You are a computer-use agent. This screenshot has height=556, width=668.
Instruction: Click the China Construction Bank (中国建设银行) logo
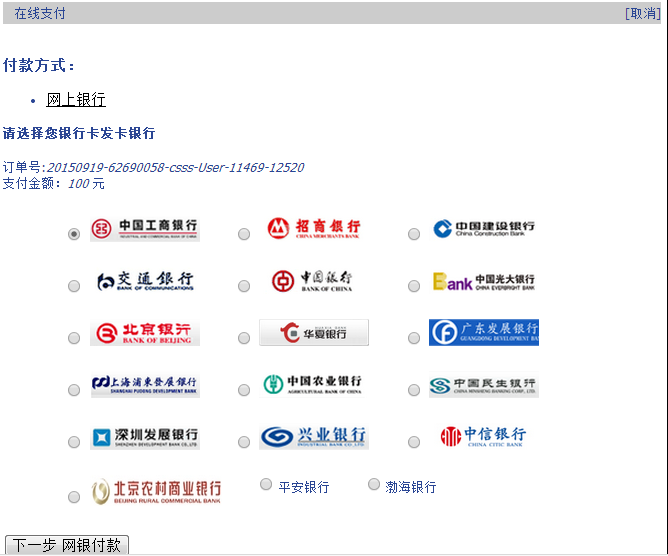tap(484, 229)
